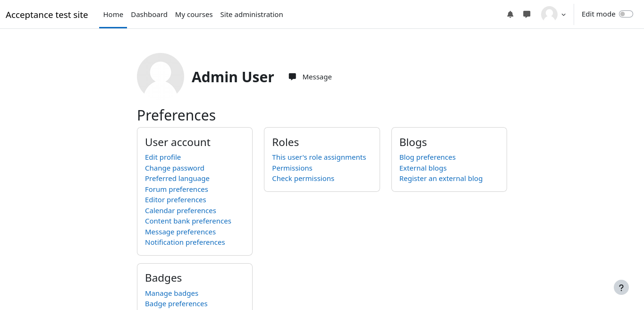Open the Manage badges link
Viewport: 644px width, 310px height.
171,293
